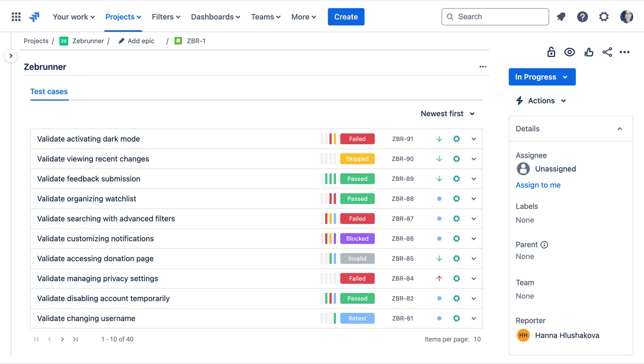This screenshot has width=644, height=364.
Task: Click the gear icon for ZBR-81
Action: click(x=456, y=318)
